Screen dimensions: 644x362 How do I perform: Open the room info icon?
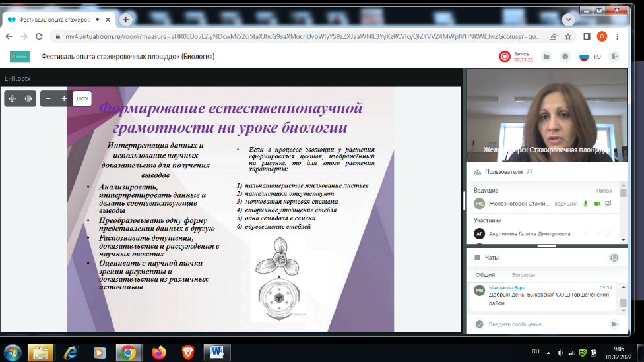click(565, 57)
